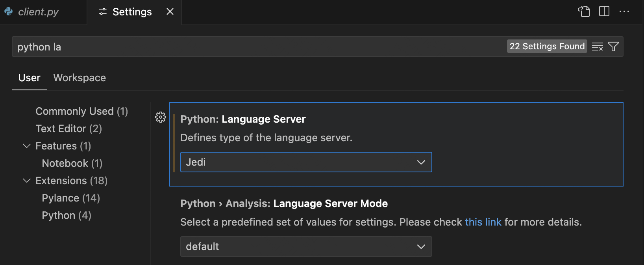This screenshot has width=644, height=265.
Task: Clear the settings search input
Action: (x=597, y=47)
